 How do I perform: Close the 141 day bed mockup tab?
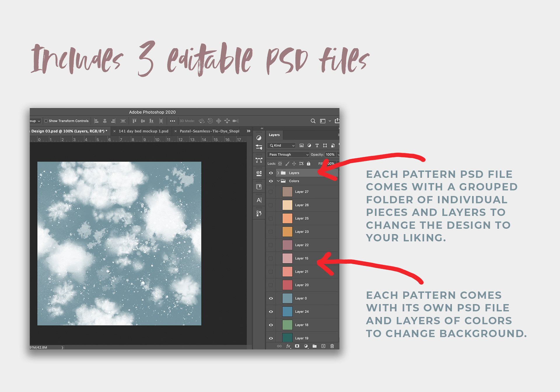[114, 131]
